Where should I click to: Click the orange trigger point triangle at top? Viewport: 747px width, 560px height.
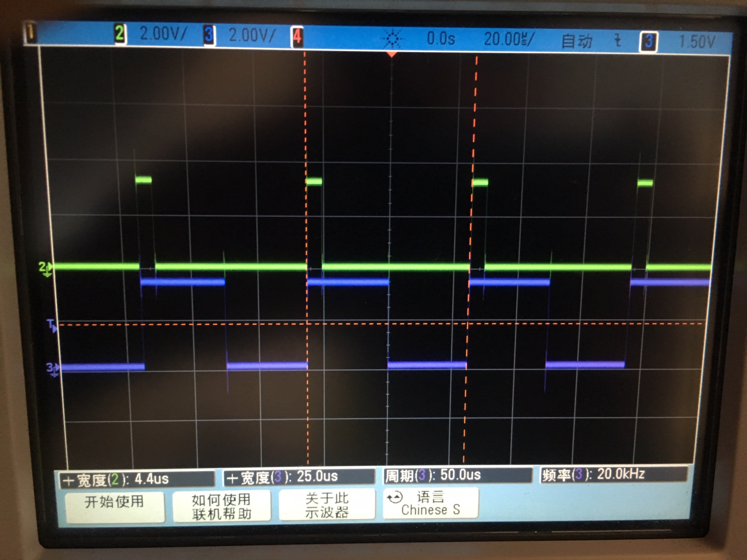pos(392,55)
